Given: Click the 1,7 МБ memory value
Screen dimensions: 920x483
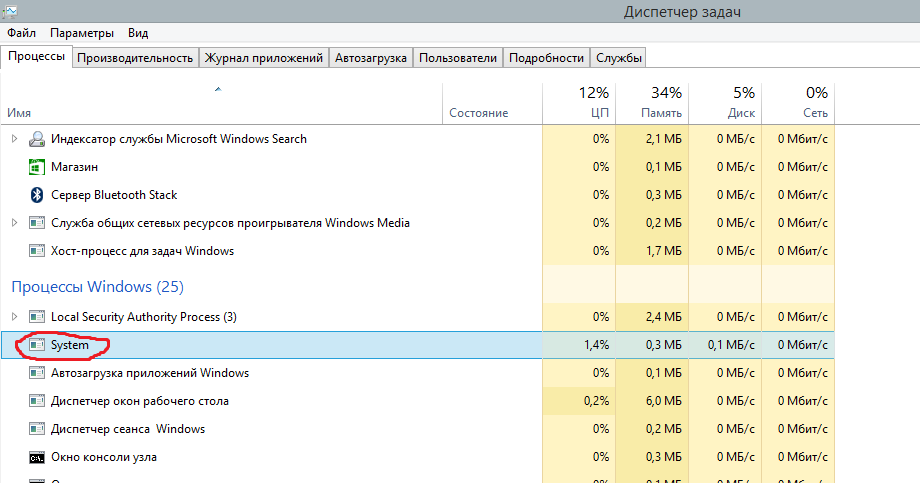Looking at the screenshot, I should (x=664, y=251).
